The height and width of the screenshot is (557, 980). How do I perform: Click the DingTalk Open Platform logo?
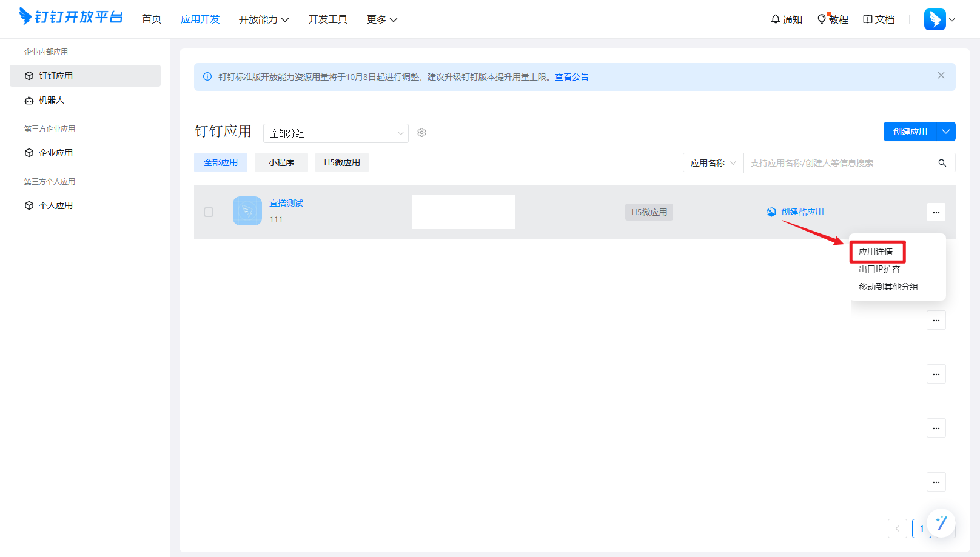click(x=70, y=17)
